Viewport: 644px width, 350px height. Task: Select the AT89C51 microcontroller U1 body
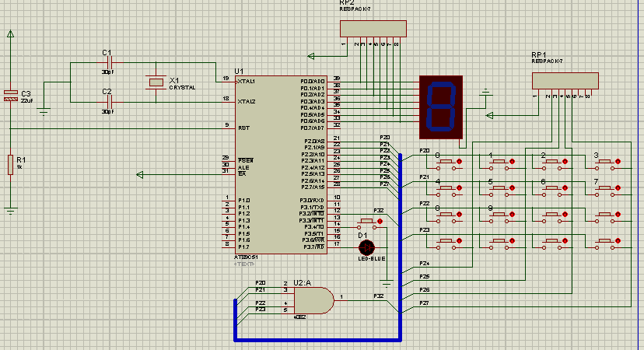click(x=282, y=165)
